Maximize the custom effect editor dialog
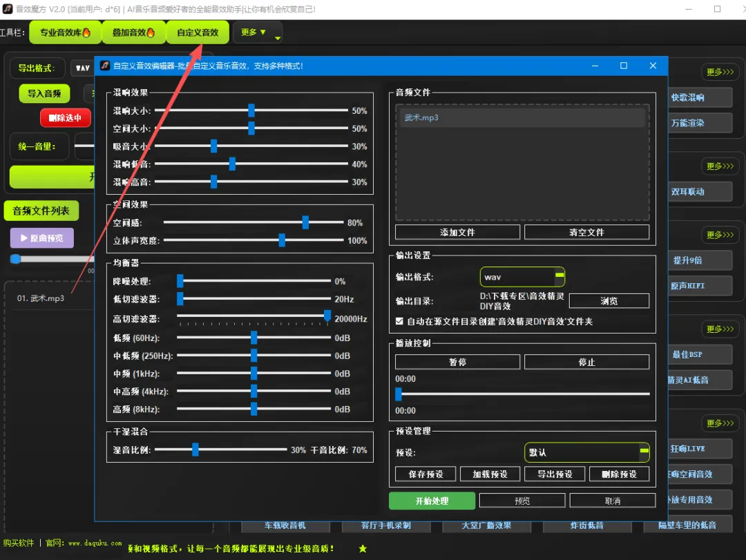 [624, 66]
